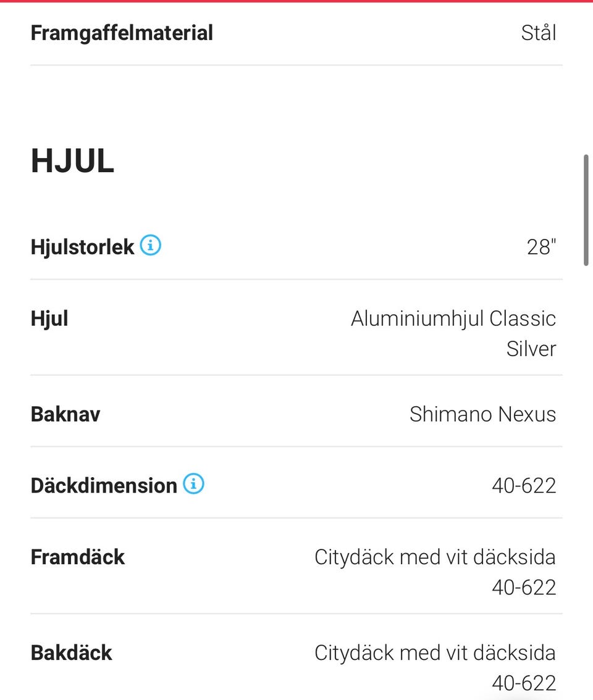Select the 28" wheel size value
The image size is (593, 700).
coord(541,247)
